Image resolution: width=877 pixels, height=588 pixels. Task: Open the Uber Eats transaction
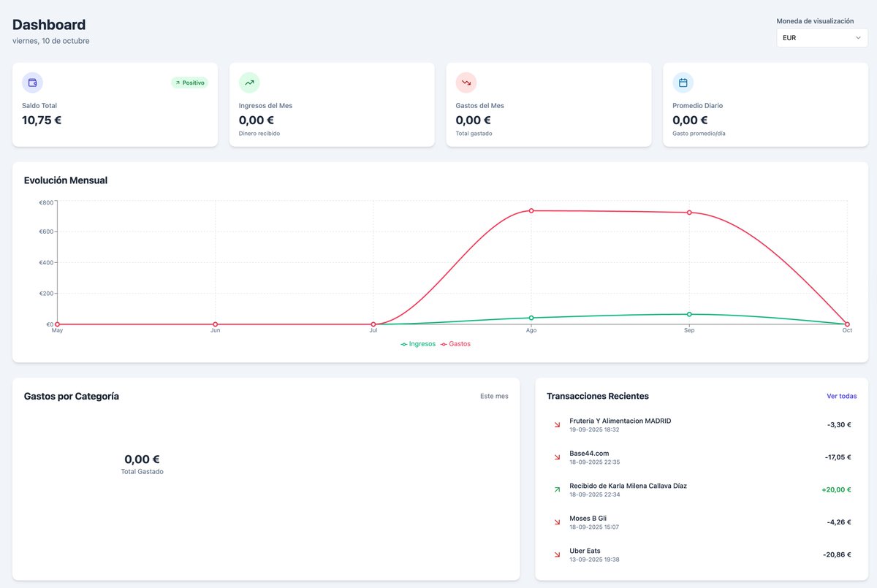(702, 555)
